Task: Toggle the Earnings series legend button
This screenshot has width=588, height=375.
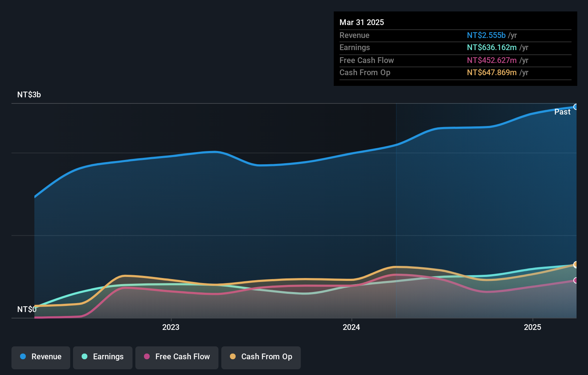Action: coord(103,357)
